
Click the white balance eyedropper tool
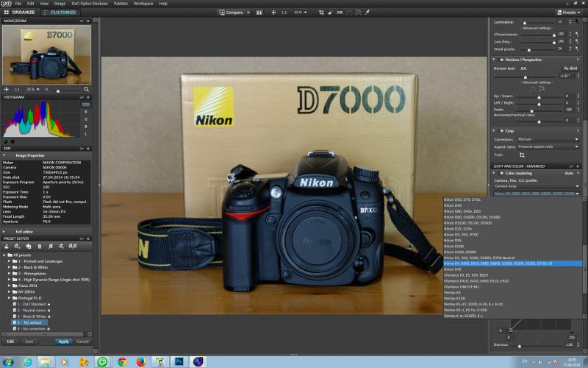pyautogui.click(x=367, y=13)
